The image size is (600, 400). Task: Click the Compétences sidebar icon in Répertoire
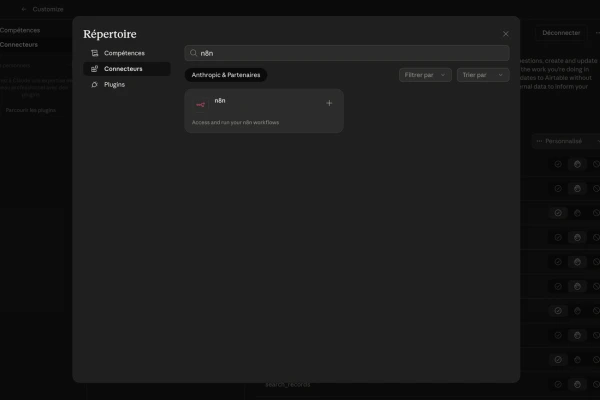[x=95, y=53]
